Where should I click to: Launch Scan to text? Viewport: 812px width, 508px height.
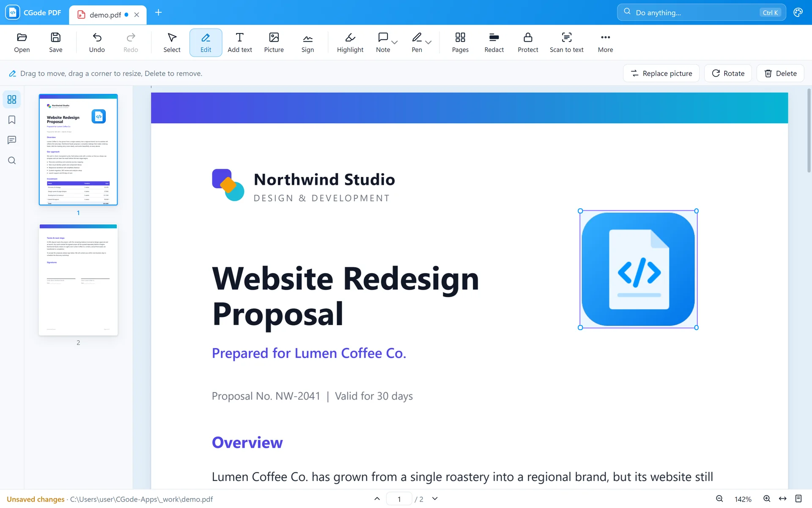(x=566, y=43)
